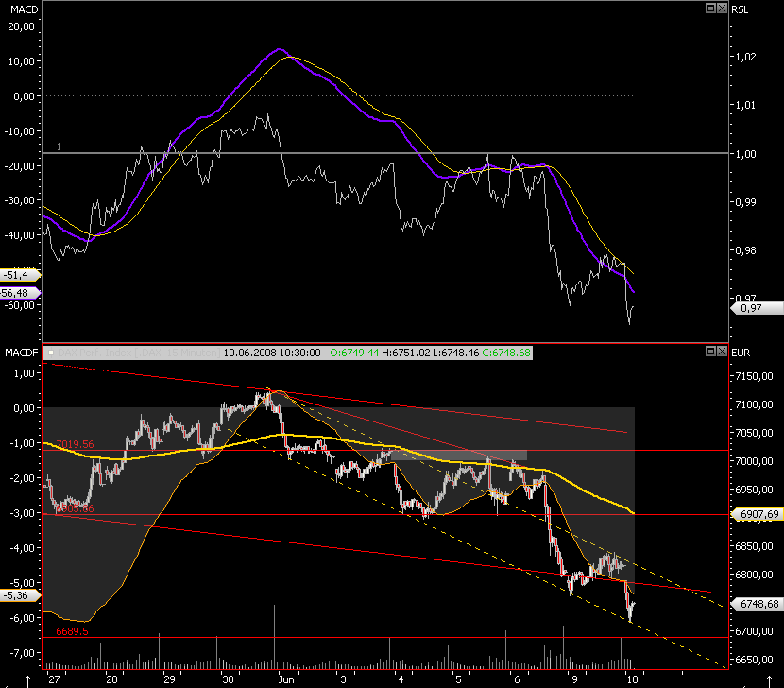Select the -51,4 MACD value marker

20,275
